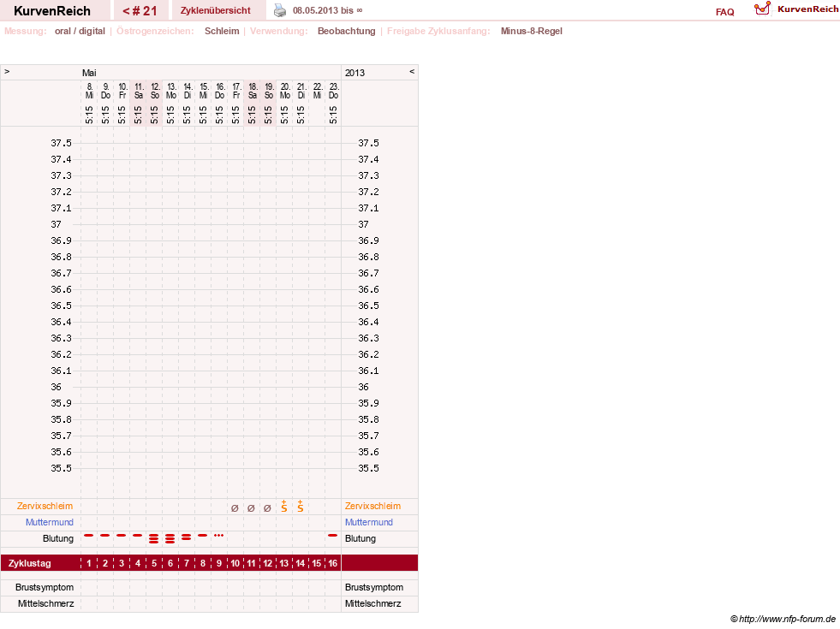The height and width of the screenshot is (629, 840).
Task: Click the bleeding mark on cycle day 3
Action: point(122,536)
